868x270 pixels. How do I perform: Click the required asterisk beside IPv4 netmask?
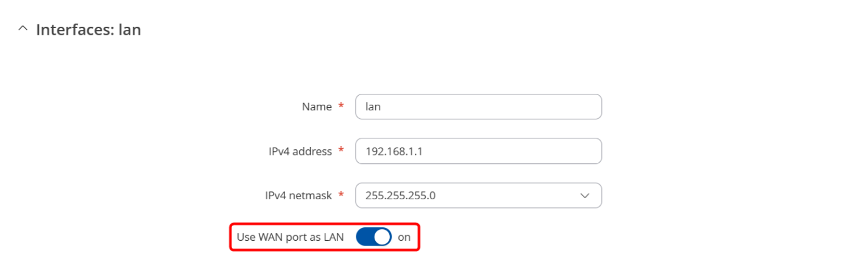(x=341, y=195)
